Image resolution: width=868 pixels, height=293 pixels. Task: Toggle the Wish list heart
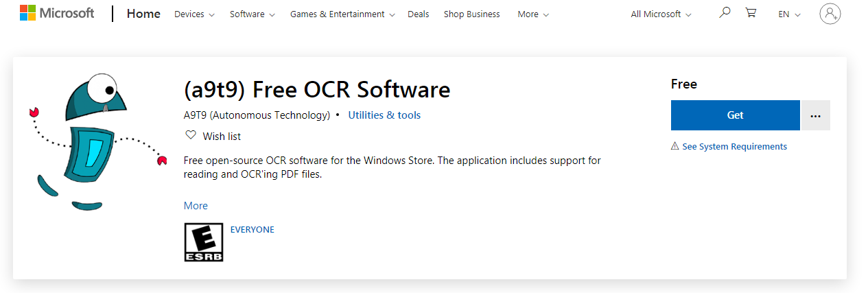tap(191, 135)
